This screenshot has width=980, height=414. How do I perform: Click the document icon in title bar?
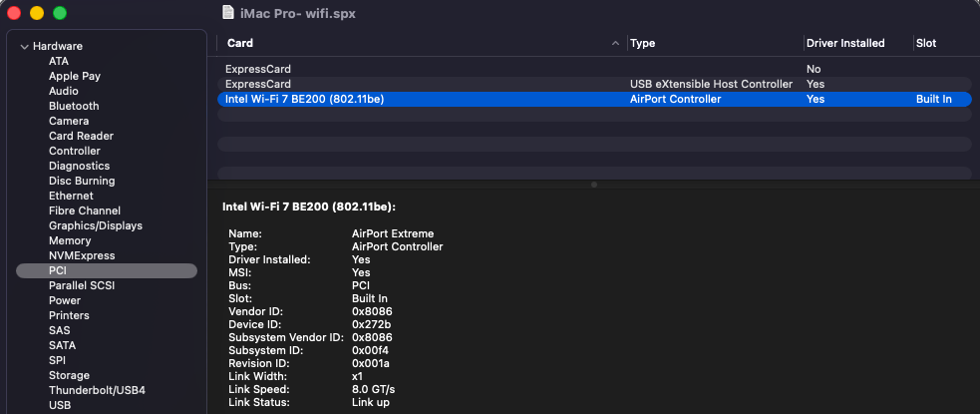pos(229,13)
